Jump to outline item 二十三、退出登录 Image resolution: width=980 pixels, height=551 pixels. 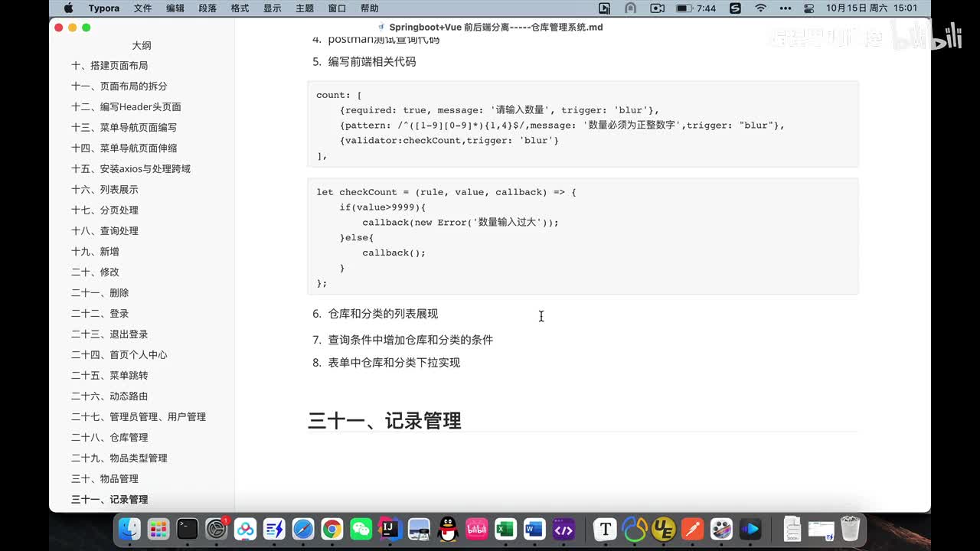tap(109, 334)
